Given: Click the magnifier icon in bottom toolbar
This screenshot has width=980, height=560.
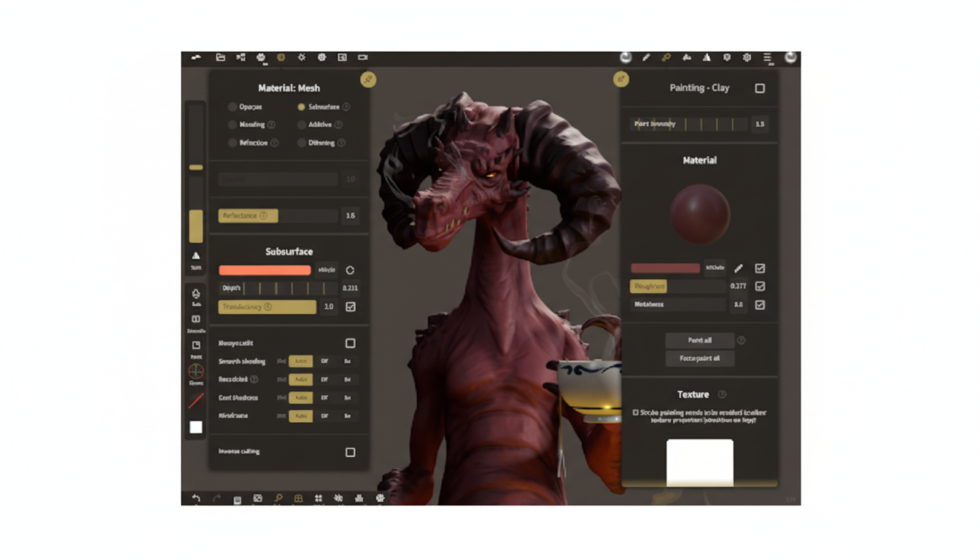Looking at the screenshot, I should click(279, 498).
